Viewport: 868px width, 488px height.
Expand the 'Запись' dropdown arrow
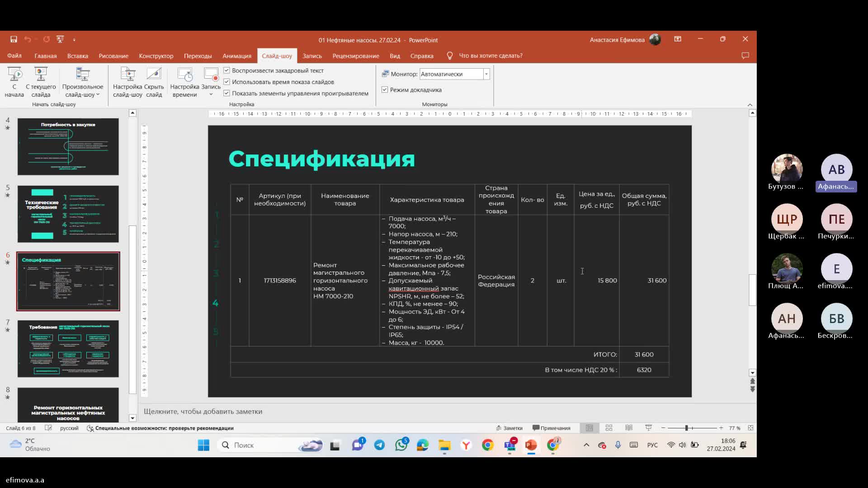pyautogui.click(x=211, y=94)
